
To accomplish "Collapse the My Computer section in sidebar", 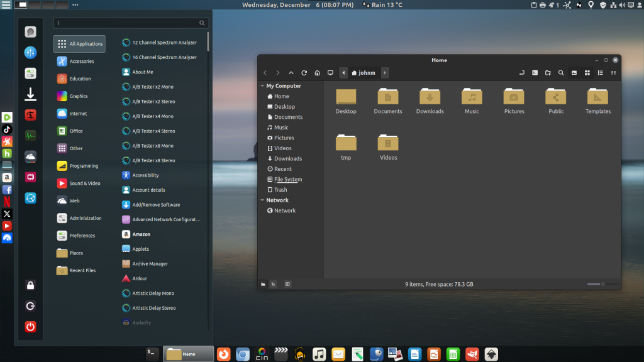I will [262, 86].
